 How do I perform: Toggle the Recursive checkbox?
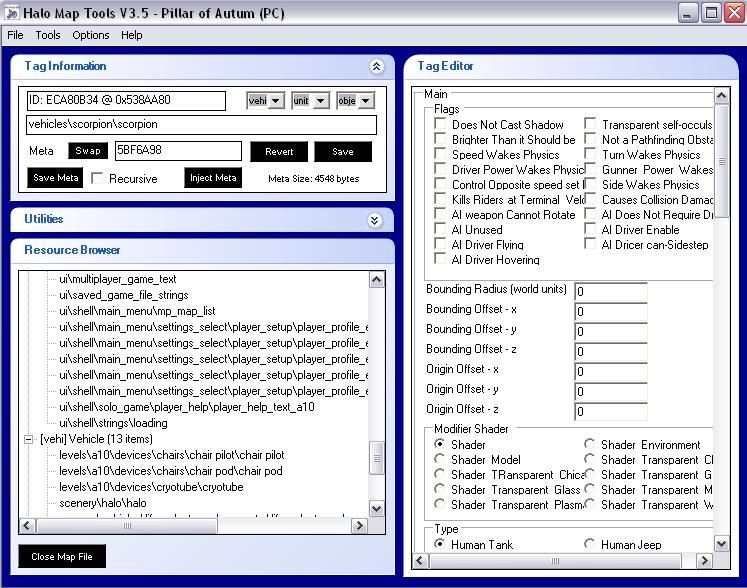pyautogui.click(x=97, y=178)
